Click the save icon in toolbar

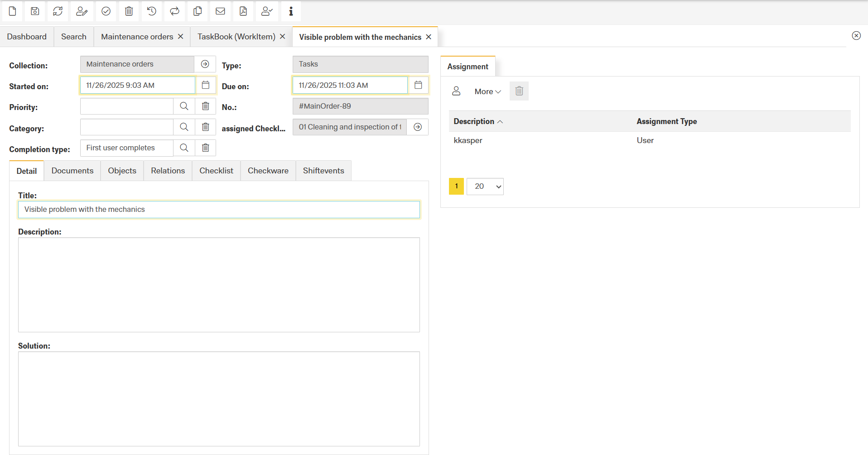[x=35, y=11]
